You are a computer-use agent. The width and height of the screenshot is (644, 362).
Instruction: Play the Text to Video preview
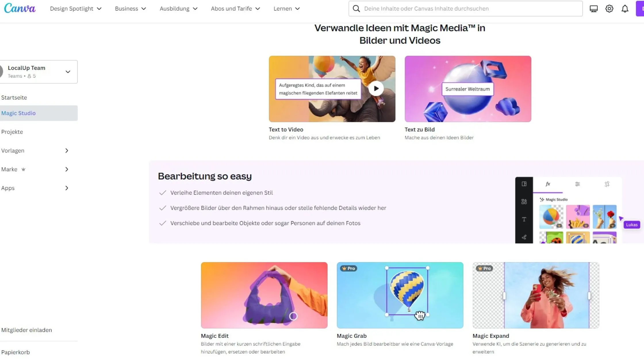pos(376,88)
